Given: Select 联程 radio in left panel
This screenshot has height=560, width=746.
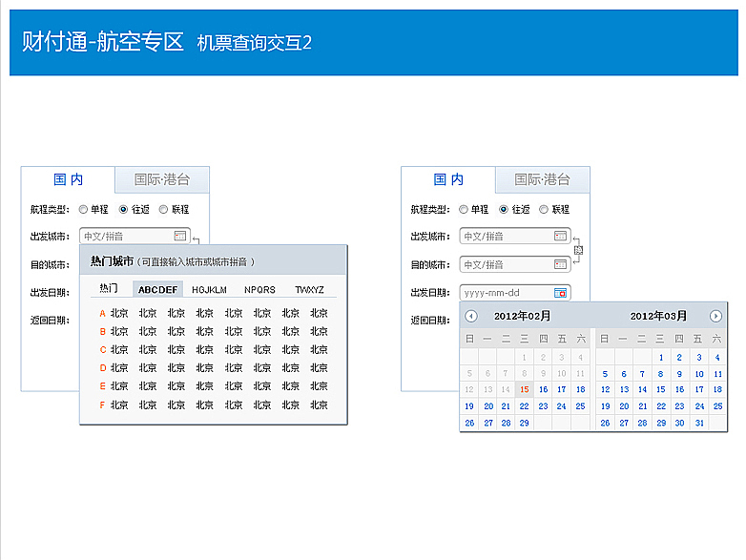Looking at the screenshot, I should [x=164, y=209].
